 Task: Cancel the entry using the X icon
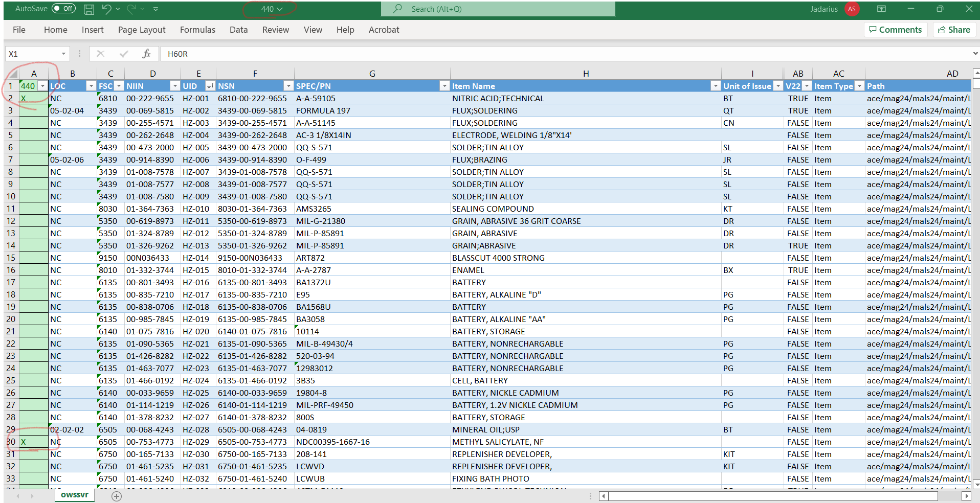pyautogui.click(x=100, y=54)
